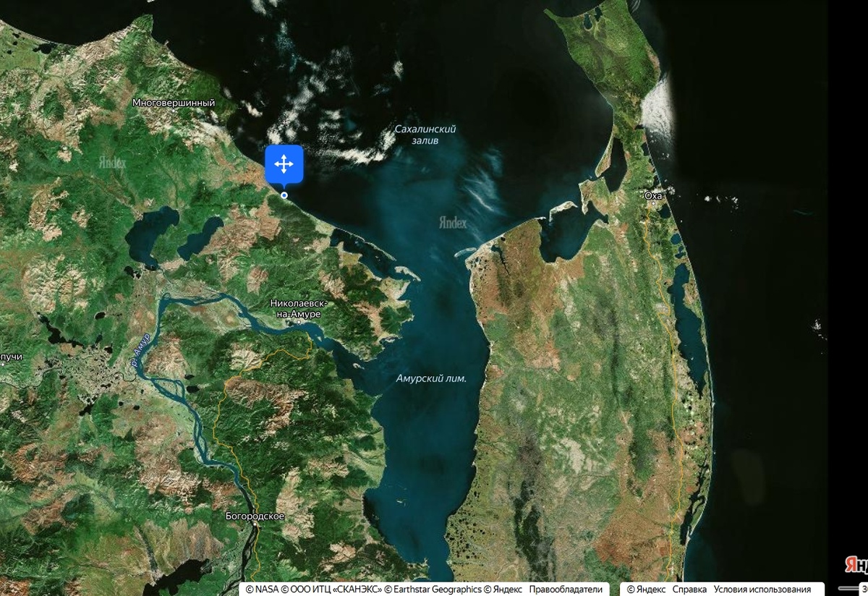Open the Условия использования link
The width and height of the screenshot is (868, 596).
pyautogui.click(x=762, y=589)
